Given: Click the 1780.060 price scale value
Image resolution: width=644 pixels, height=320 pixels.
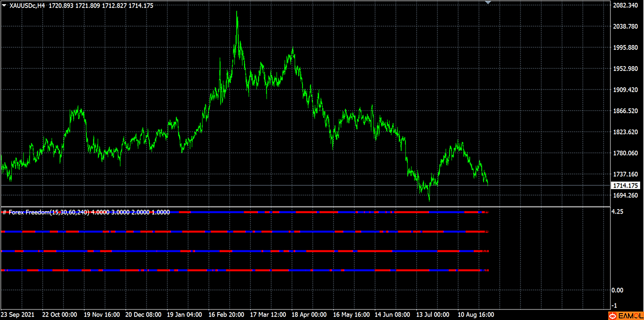Looking at the screenshot, I should 625,153.
